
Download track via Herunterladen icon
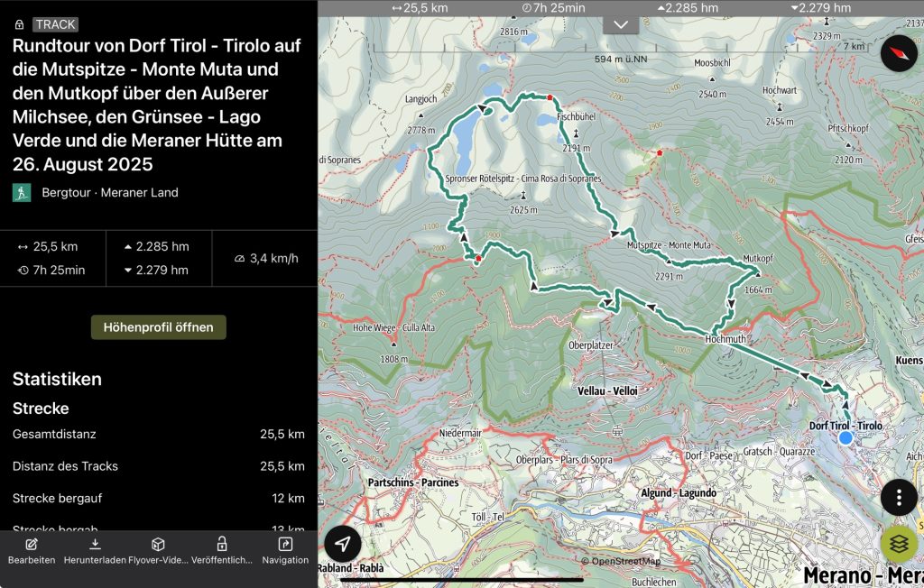click(95, 545)
